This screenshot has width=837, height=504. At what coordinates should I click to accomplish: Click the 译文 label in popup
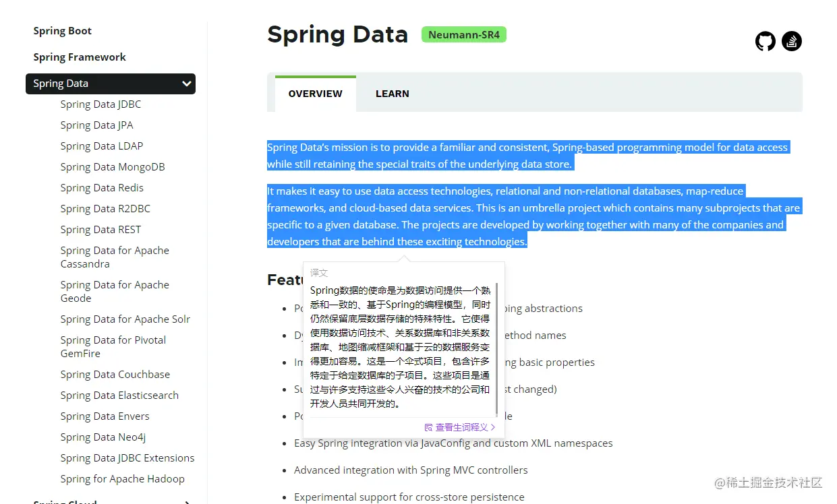tap(319, 273)
